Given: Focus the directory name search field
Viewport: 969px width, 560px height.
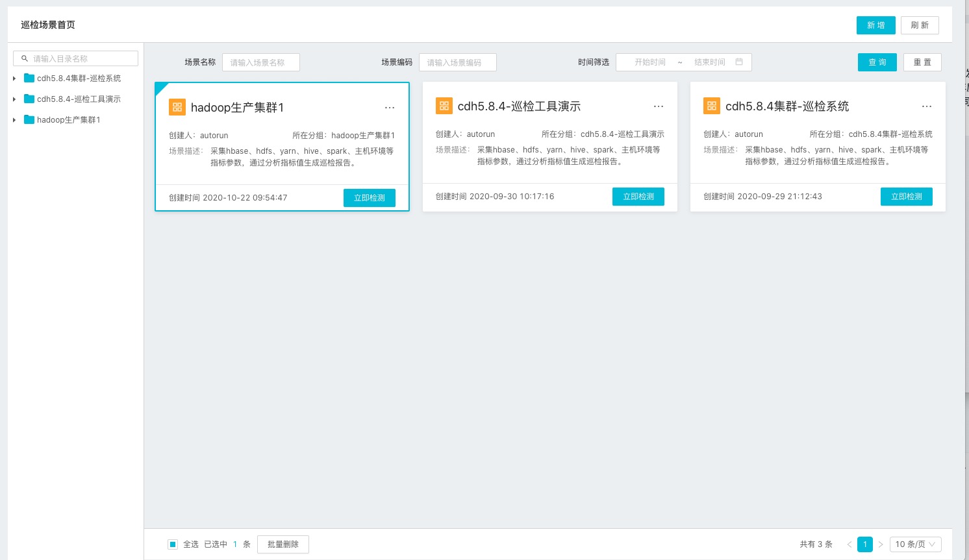Looking at the screenshot, I should [75, 58].
